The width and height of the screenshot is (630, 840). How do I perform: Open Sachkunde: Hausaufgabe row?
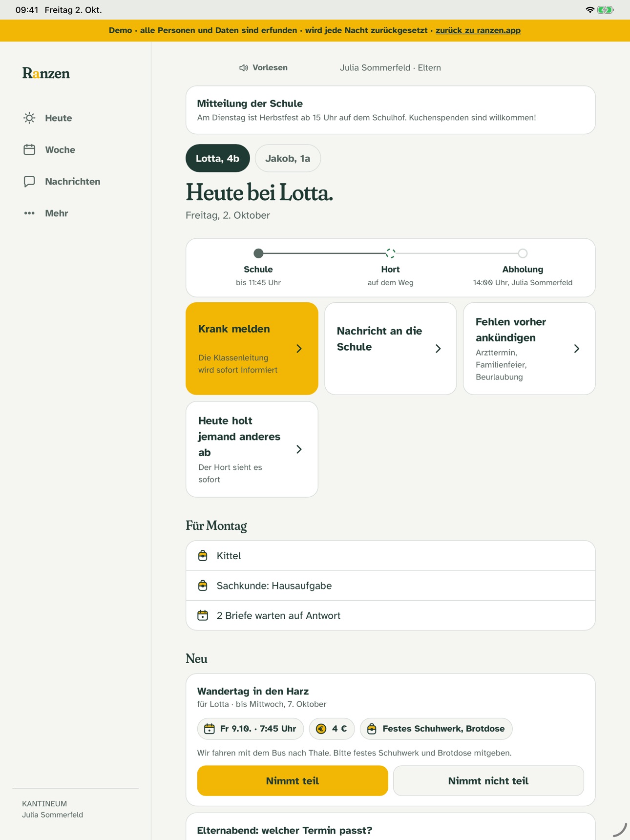[390, 586]
